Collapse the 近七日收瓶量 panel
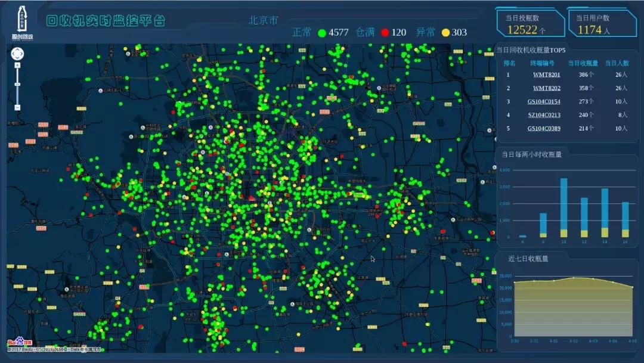Image resolution: width=644 pixels, height=363 pixels. click(x=528, y=259)
